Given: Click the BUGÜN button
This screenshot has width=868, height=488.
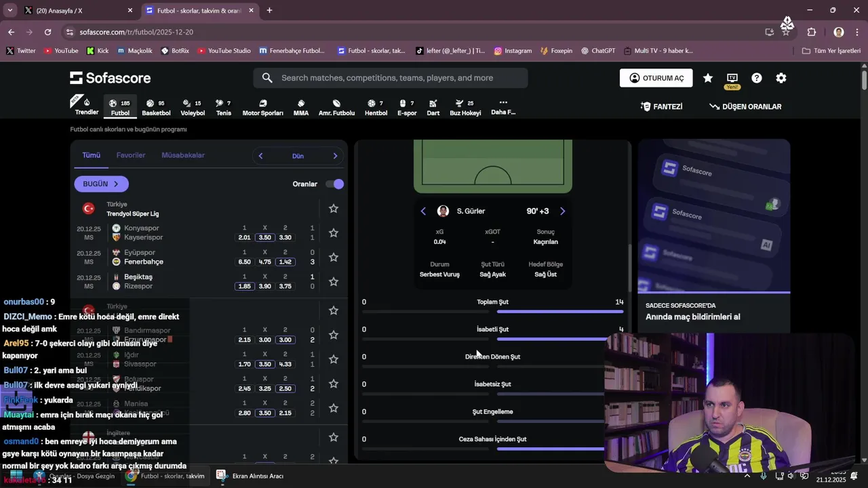Looking at the screenshot, I should coord(101,184).
